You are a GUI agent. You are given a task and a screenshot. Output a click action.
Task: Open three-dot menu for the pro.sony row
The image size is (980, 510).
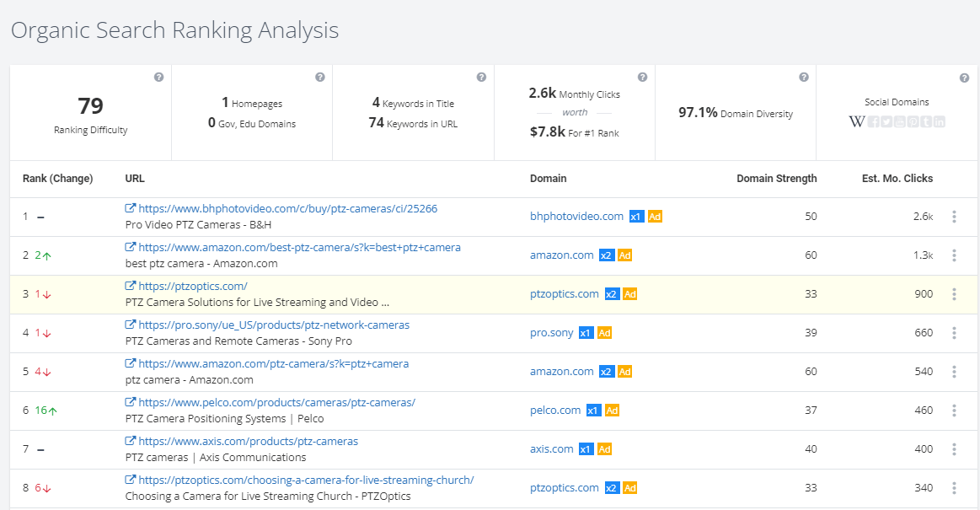954,332
